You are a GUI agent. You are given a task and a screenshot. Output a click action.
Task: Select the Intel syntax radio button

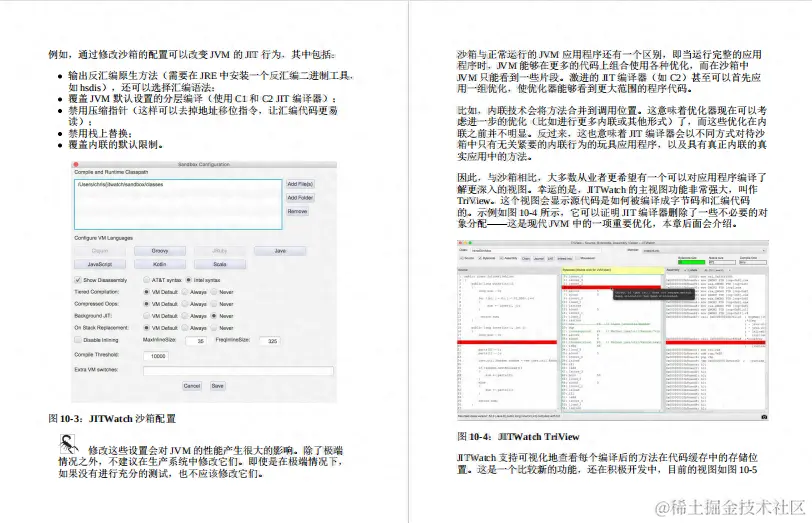(x=189, y=280)
